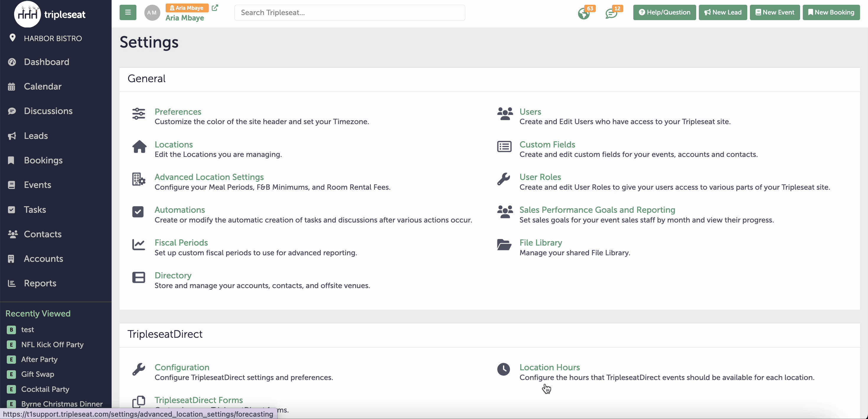Click the Dashboard gauge icon in sidebar

pos(12,62)
